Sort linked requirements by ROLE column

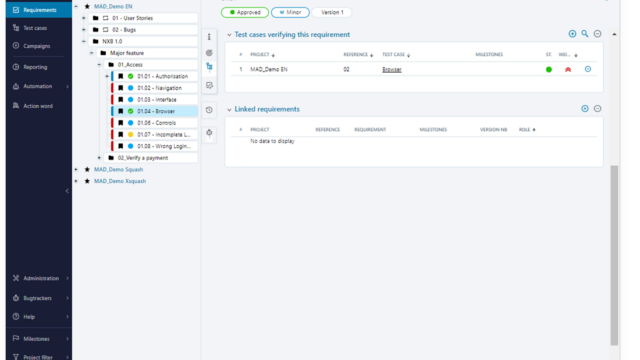(527, 129)
